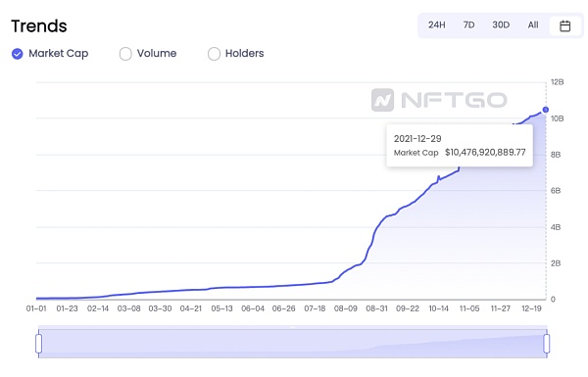Select the Market Cap radio option

[50, 54]
